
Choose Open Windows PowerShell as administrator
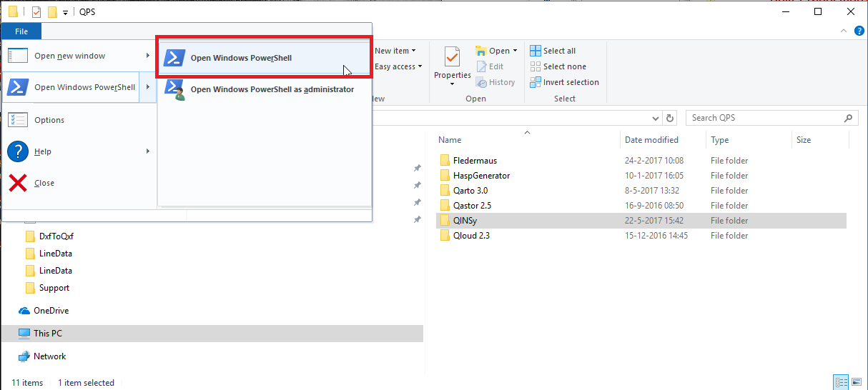265,89
